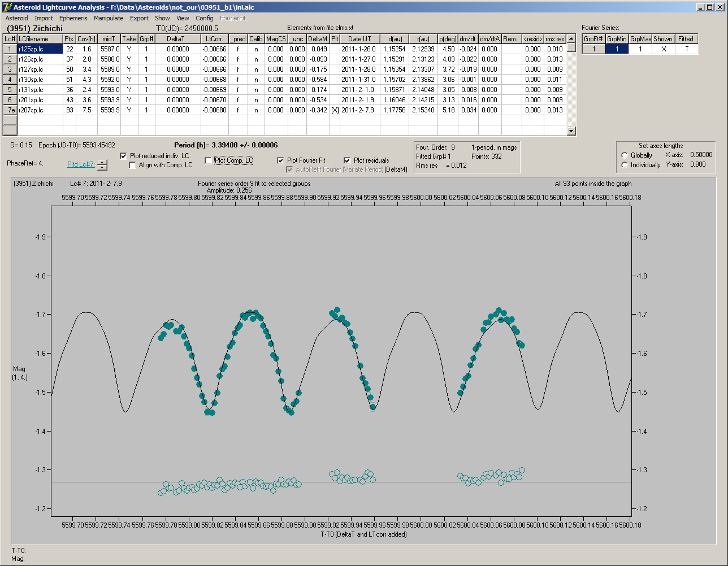This screenshot has width=728, height=566.
Task: Click the GrpMin cell in Fourier Series
Action: point(617,49)
